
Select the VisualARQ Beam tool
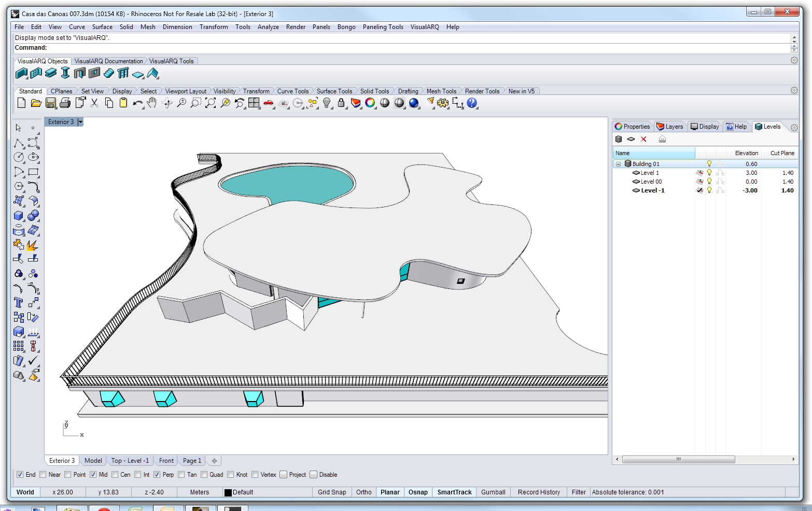click(x=50, y=73)
